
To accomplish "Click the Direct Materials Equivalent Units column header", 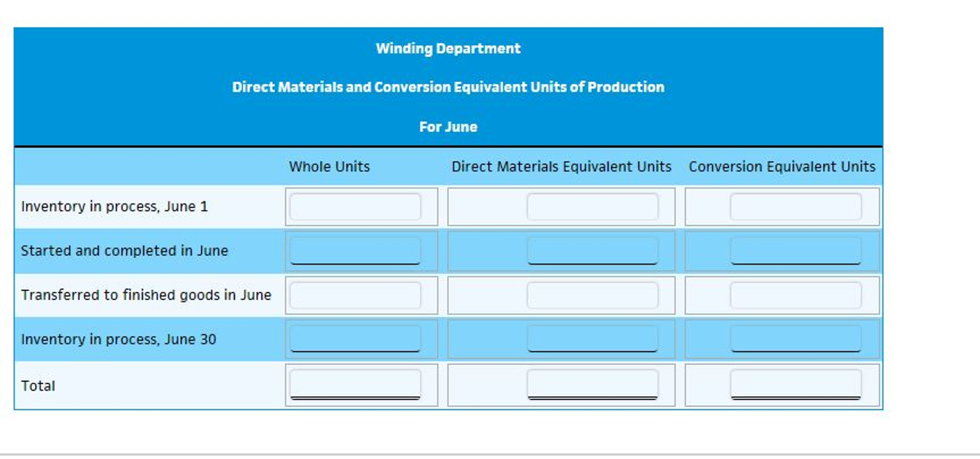I will (561, 167).
